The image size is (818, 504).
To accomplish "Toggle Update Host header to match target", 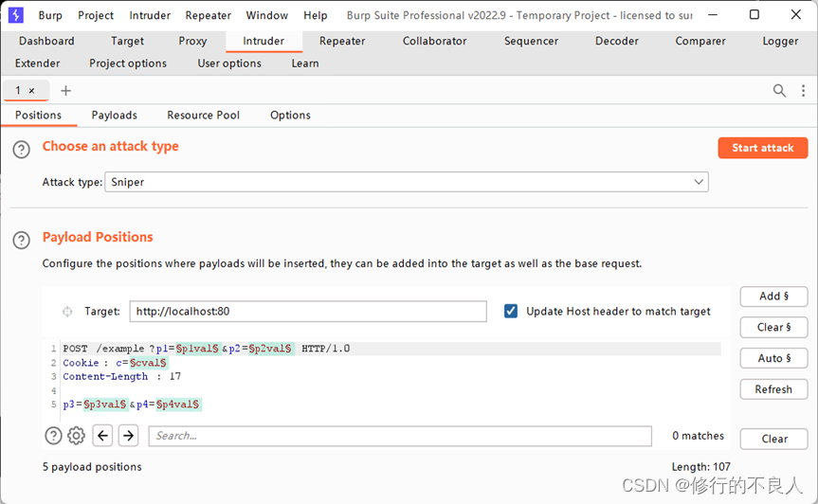I will point(511,311).
